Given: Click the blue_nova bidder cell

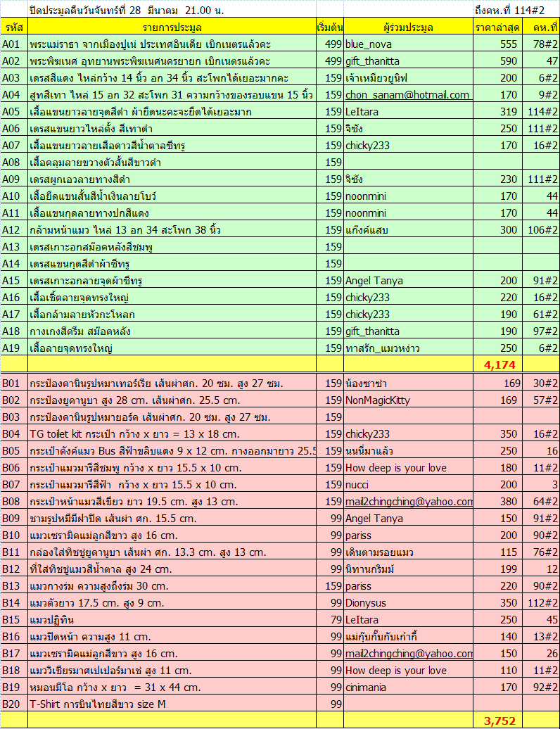Looking at the screenshot, I should click(x=408, y=44).
